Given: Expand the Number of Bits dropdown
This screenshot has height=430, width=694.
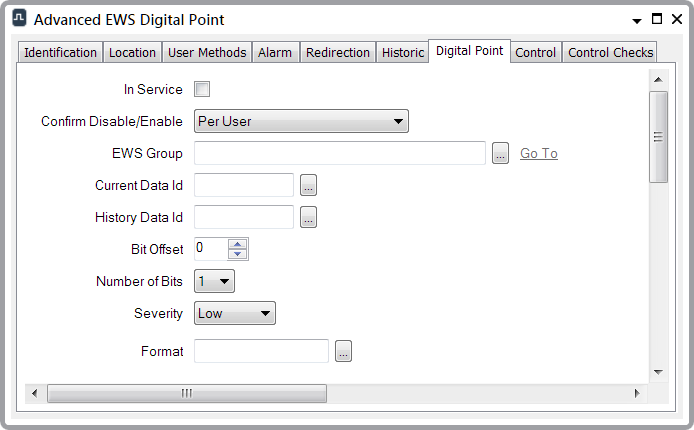Looking at the screenshot, I should (x=214, y=281).
